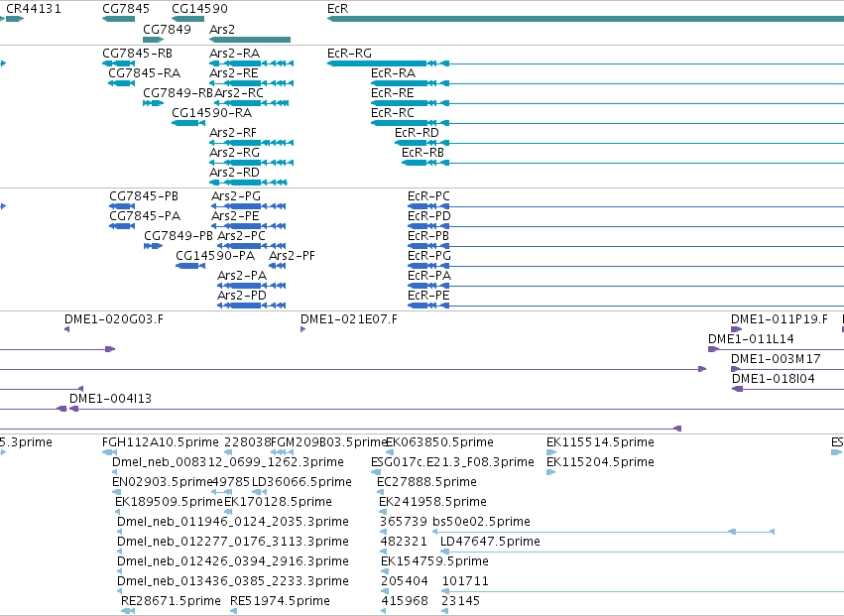844x616 pixels.
Task: Select protein CG14590-PA
Action: coord(215,256)
